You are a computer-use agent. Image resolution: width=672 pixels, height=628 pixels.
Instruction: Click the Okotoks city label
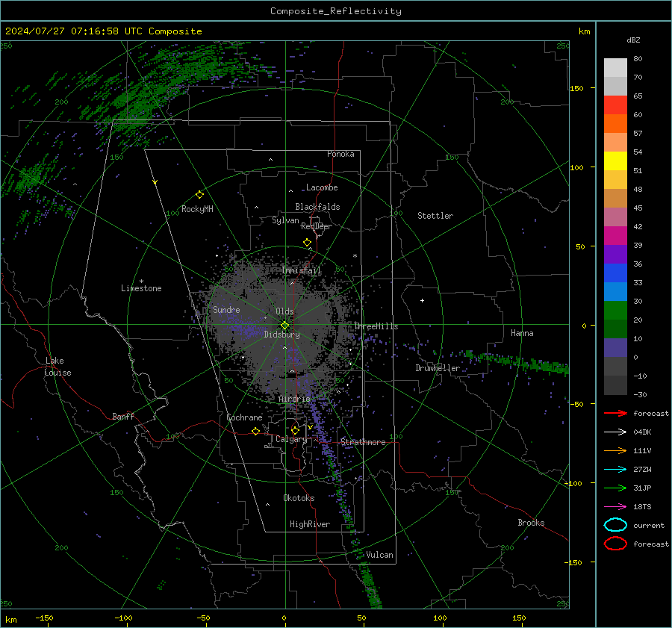pyautogui.click(x=299, y=498)
